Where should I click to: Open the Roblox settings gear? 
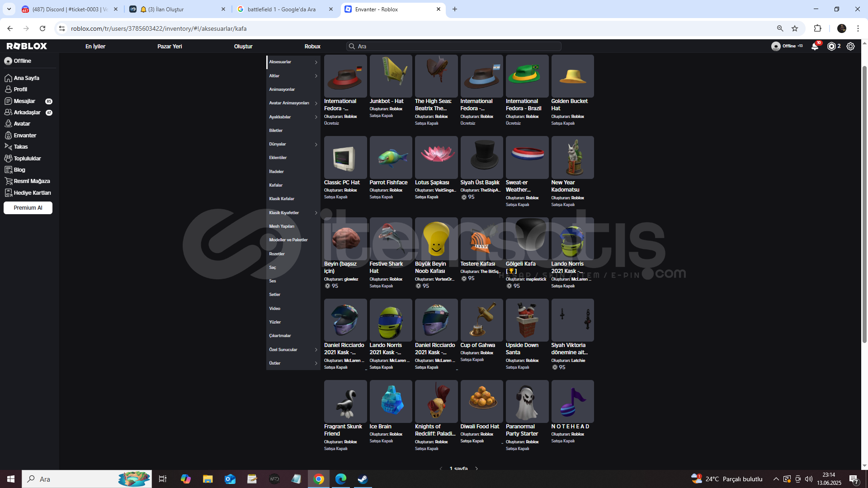pos(850,46)
